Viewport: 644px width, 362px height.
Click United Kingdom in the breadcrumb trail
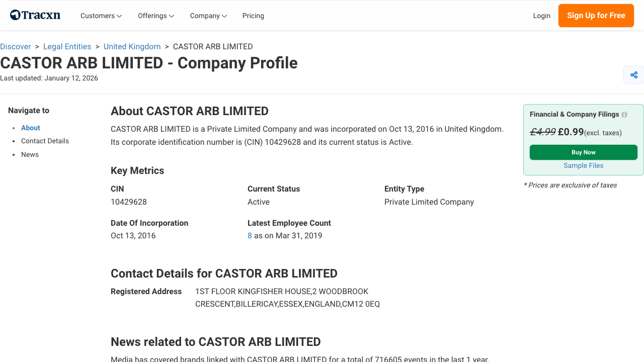click(x=132, y=46)
